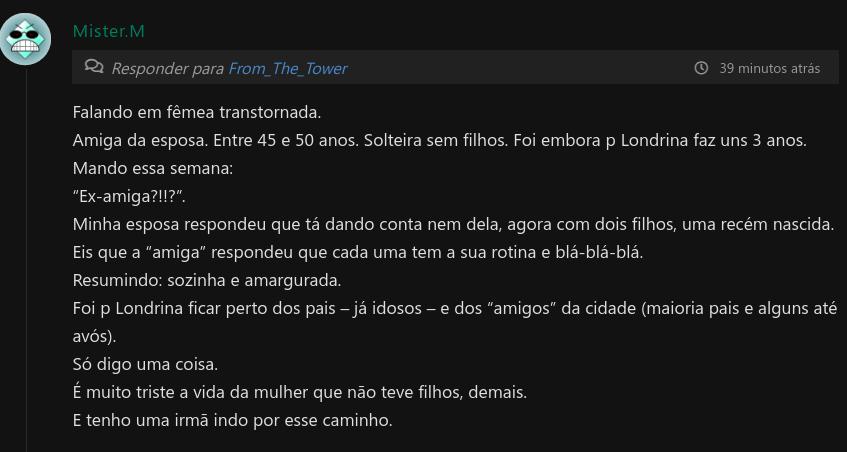Click the line starting 'Foi p Londrina ficar'
This screenshot has width=847, height=452.
(455, 323)
